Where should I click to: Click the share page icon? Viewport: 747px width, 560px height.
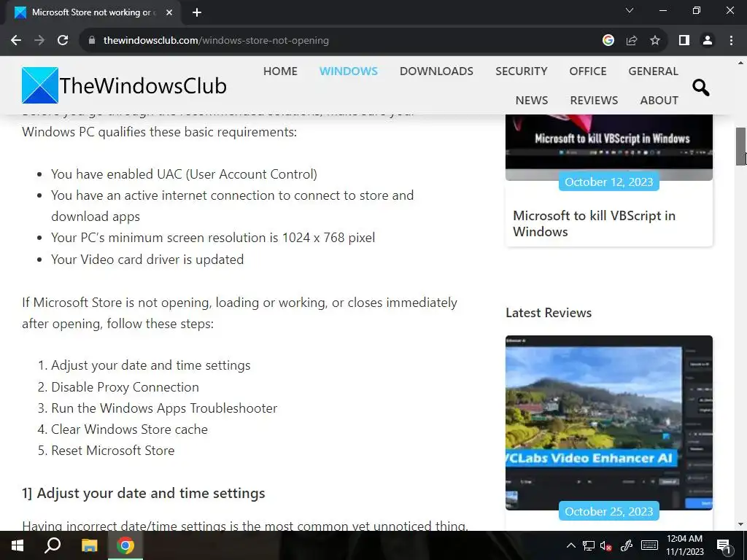[x=632, y=41]
